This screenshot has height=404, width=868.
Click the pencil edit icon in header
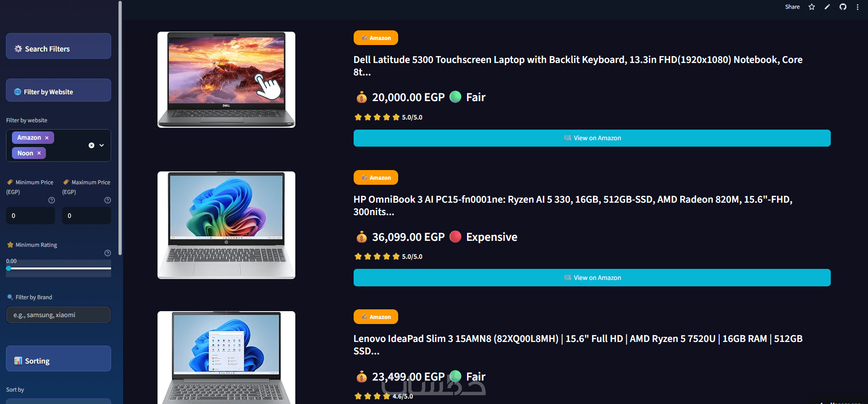pyautogui.click(x=827, y=7)
